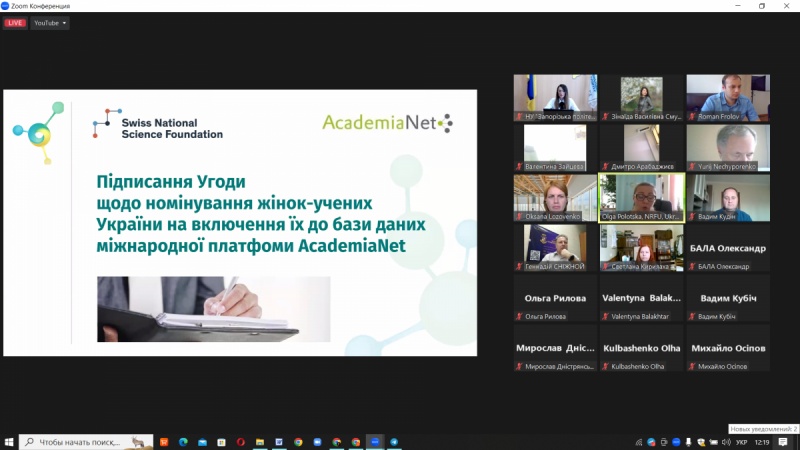
Task: Open the YouTube live stream dropdown
Action: point(50,23)
